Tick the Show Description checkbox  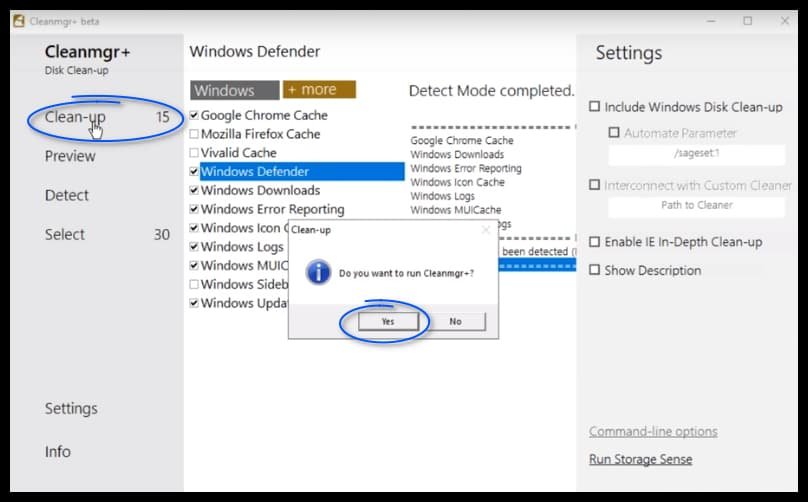[x=595, y=270]
